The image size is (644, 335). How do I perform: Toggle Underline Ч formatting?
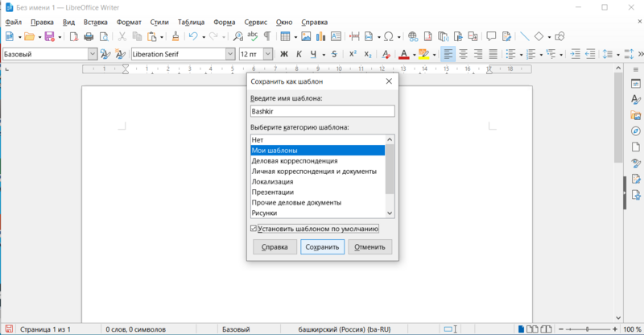point(313,54)
